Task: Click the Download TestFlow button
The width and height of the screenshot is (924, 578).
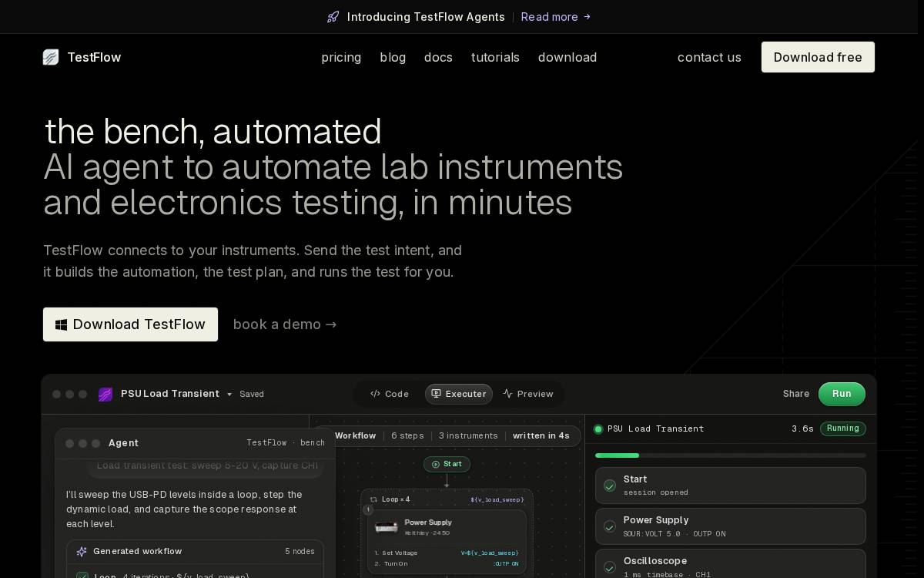Action: pos(130,324)
